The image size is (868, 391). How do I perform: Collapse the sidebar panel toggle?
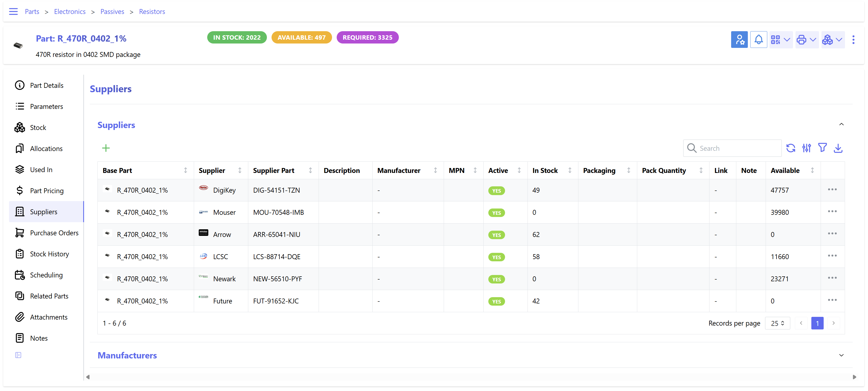[18, 355]
